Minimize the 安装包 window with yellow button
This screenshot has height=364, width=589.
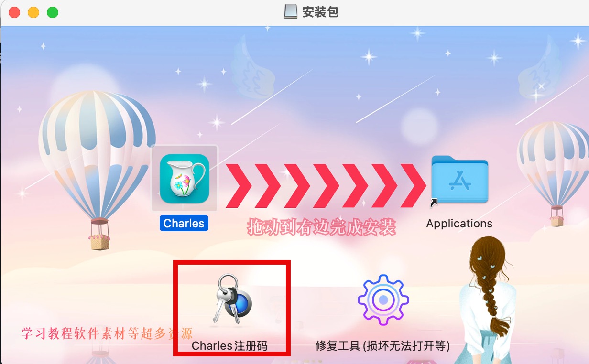pyautogui.click(x=33, y=12)
